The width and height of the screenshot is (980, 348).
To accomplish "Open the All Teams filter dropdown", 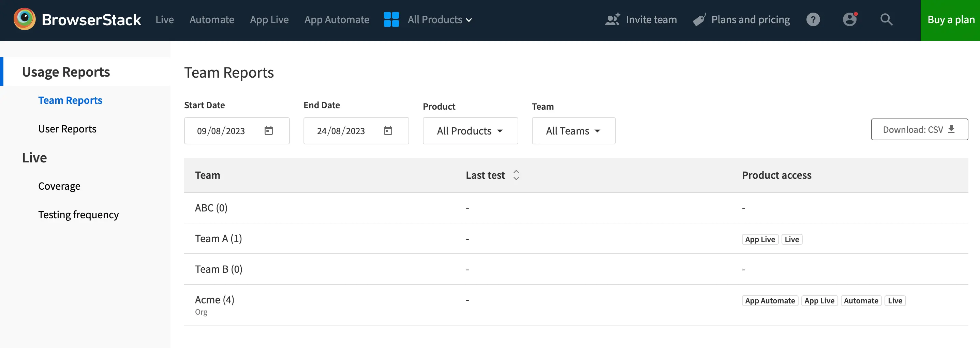I will point(573,131).
